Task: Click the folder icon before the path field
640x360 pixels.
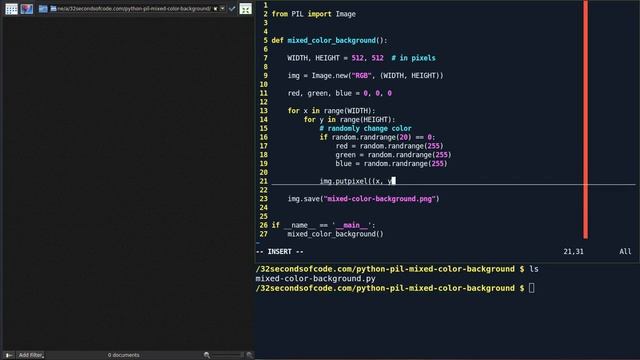Action: pos(43,9)
